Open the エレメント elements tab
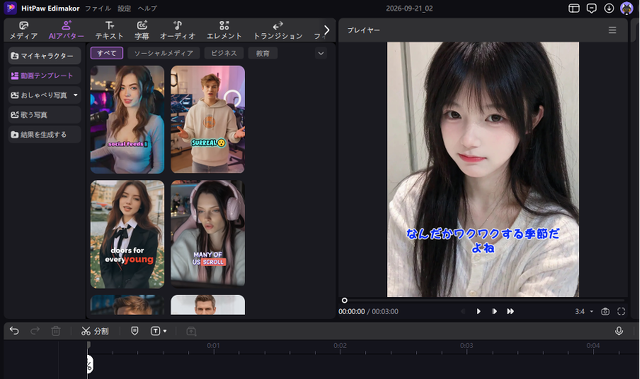 (x=224, y=31)
